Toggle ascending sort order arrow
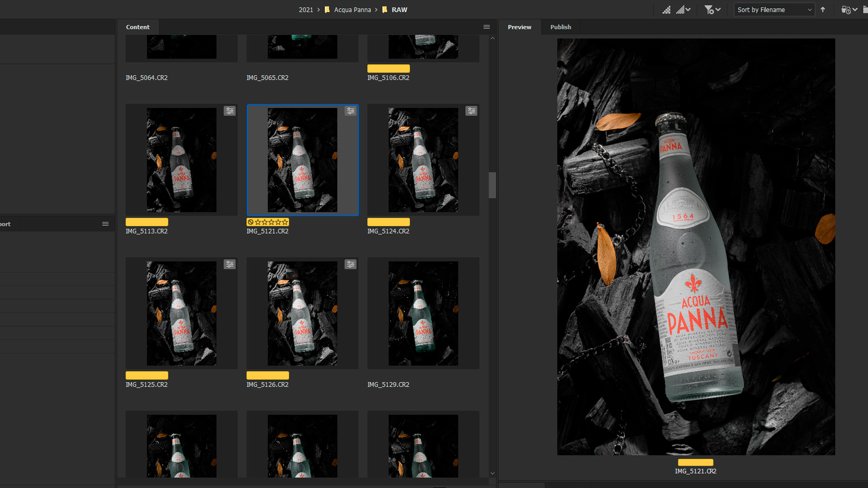868x488 pixels. pos(823,9)
